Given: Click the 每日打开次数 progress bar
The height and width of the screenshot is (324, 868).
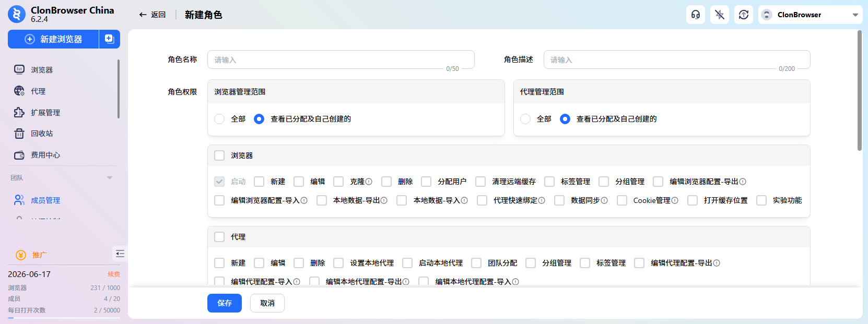Looking at the screenshot, I should click(64, 318).
